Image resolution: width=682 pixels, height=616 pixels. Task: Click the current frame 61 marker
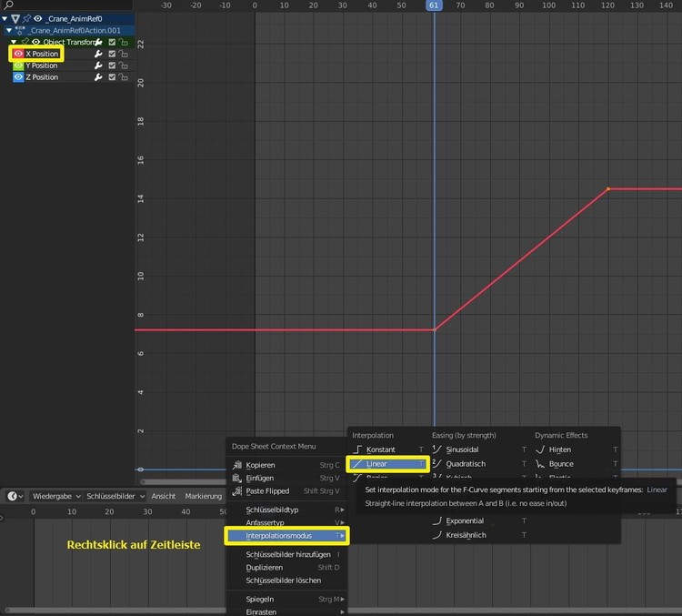[x=434, y=5]
